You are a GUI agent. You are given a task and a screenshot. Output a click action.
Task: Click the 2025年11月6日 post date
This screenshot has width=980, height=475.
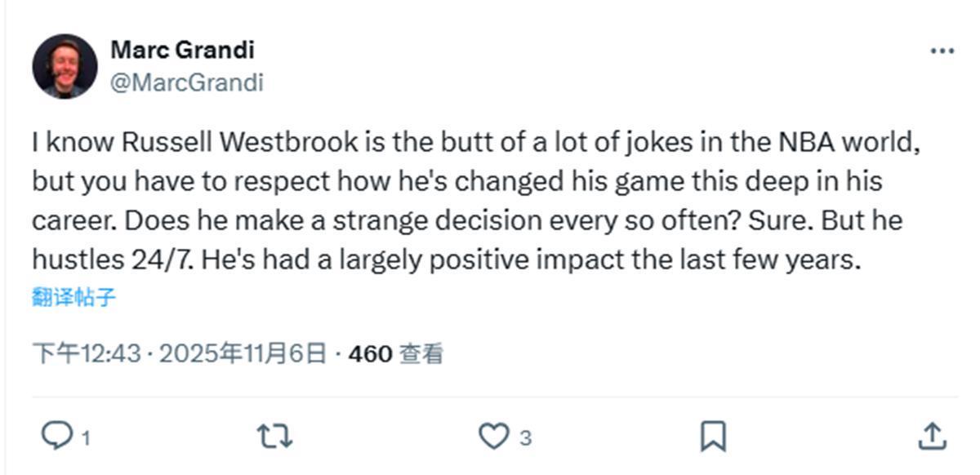[x=243, y=354]
